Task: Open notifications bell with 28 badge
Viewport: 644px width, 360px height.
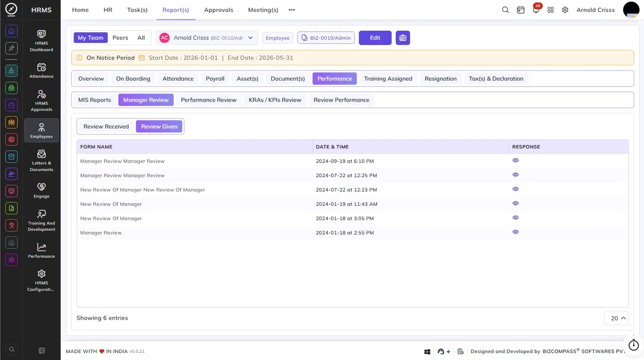Action: (536, 9)
